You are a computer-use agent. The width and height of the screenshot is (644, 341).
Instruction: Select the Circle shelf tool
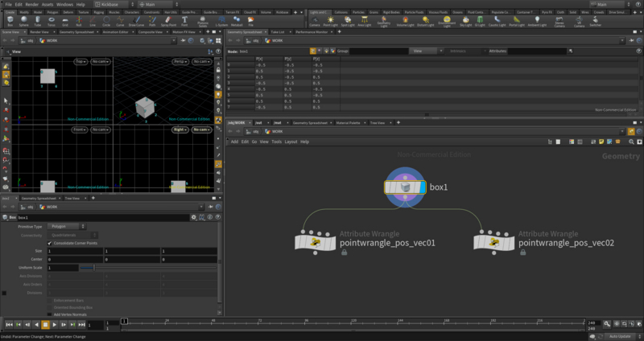click(106, 21)
